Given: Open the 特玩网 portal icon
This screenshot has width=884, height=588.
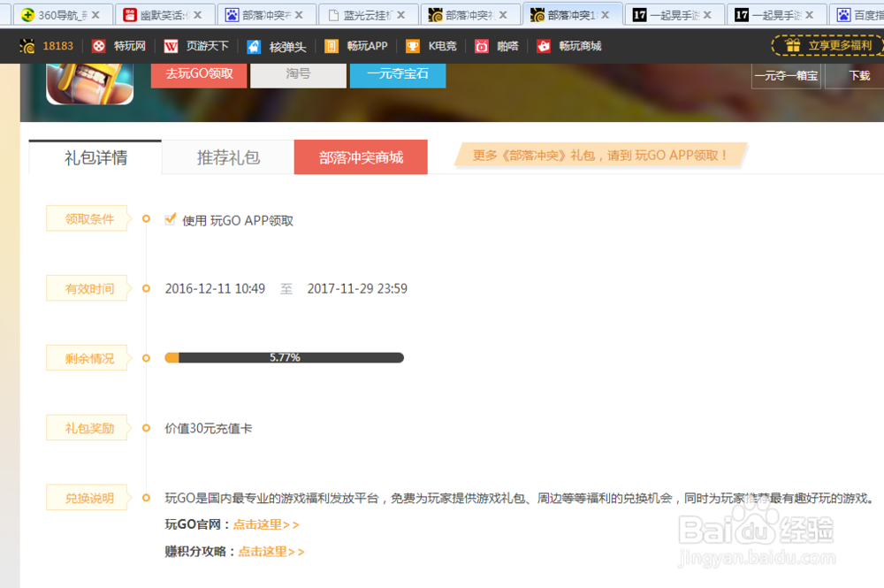Looking at the screenshot, I should 98,46.
